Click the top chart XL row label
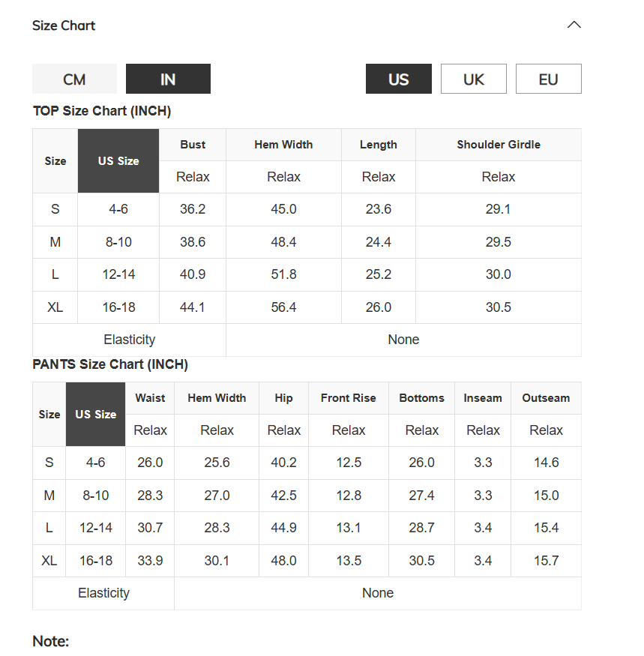The image size is (644, 656). tap(55, 307)
